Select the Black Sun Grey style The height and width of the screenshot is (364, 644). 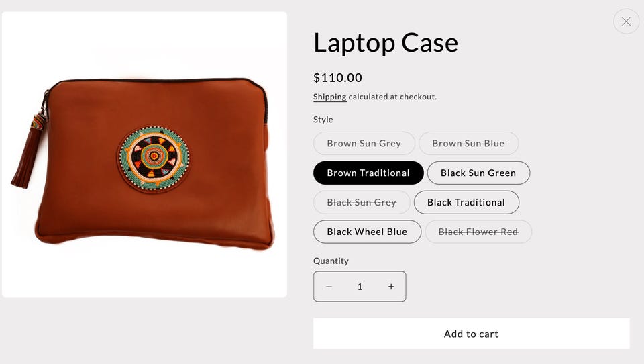pyautogui.click(x=362, y=202)
